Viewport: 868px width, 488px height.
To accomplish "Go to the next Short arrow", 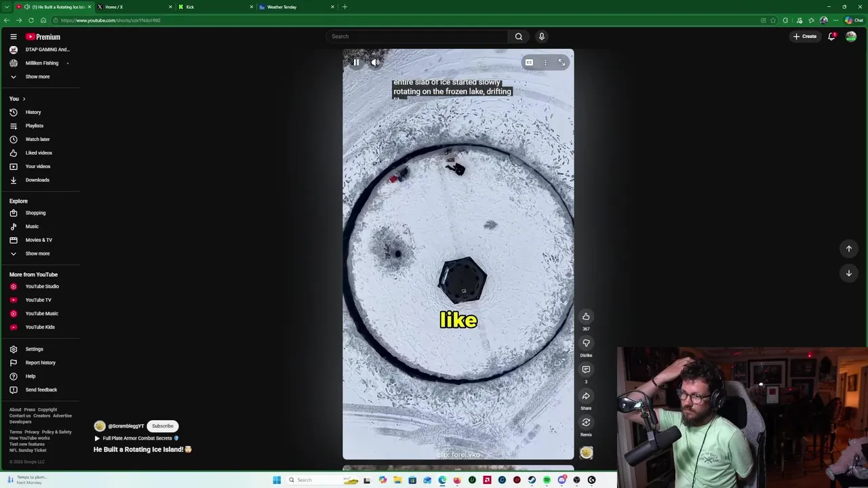I will click(848, 273).
